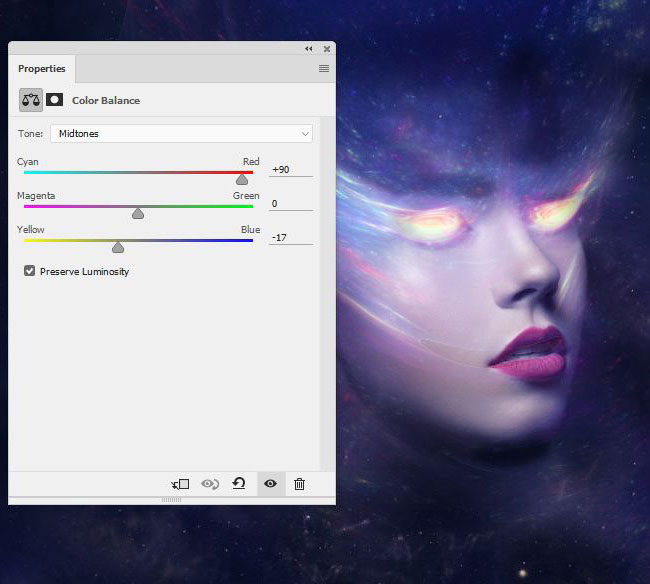The height and width of the screenshot is (584, 650).
Task: Switch to the Properties tab
Action: [x=41, y=69]
